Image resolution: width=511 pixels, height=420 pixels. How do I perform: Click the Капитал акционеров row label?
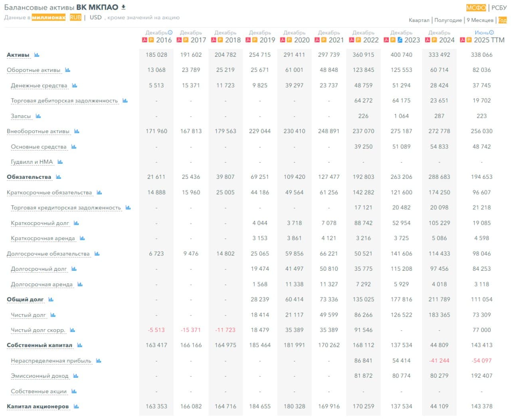pyautogui.click(x=38, y=406)
